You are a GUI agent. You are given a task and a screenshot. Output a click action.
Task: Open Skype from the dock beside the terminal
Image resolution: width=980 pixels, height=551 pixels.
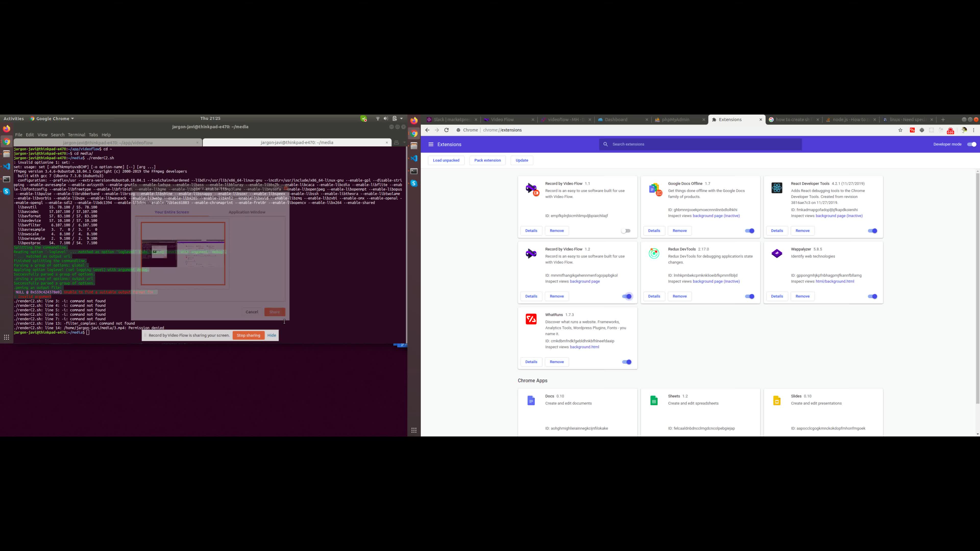[x=6, y=191]
